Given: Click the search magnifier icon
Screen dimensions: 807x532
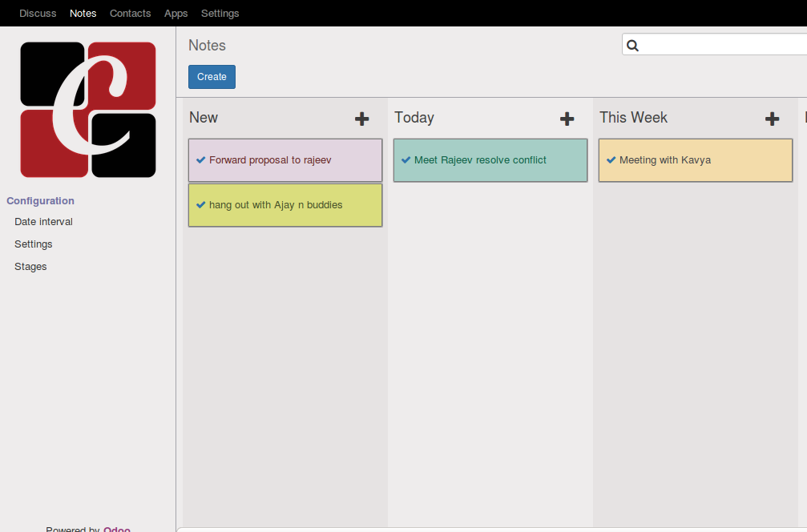Looking at the screenshot, I should coord(632,46).
